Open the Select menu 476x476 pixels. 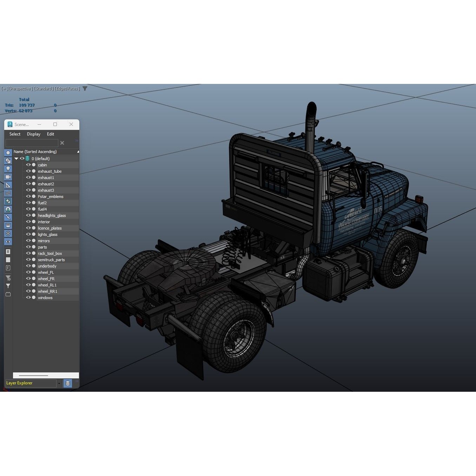[x=14, y=134]
